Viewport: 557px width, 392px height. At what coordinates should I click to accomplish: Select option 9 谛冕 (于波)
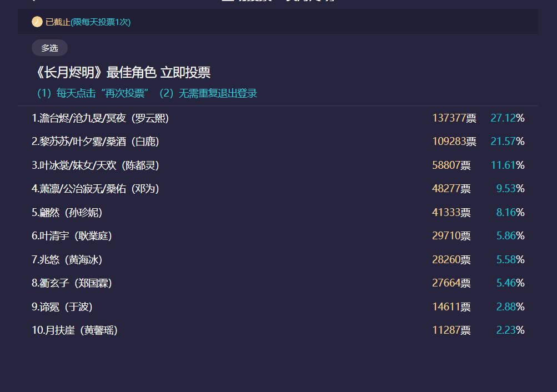[62, 307]
